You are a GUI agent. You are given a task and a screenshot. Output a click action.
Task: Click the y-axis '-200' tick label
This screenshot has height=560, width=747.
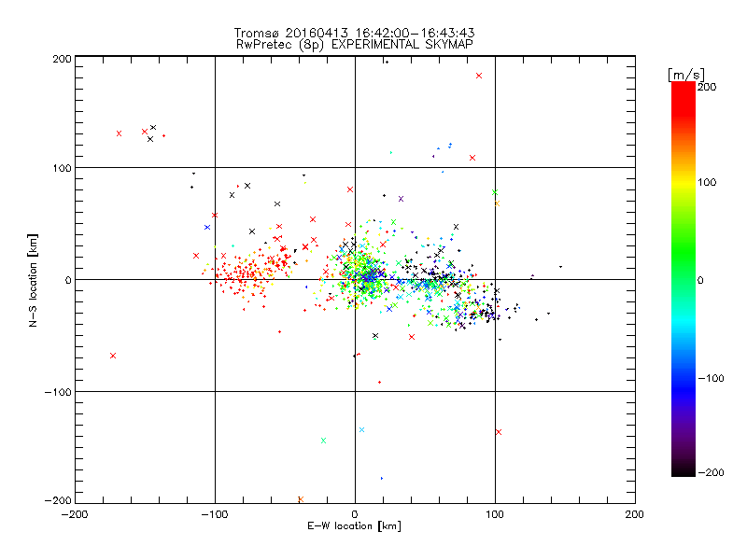(x=58, y=500)
